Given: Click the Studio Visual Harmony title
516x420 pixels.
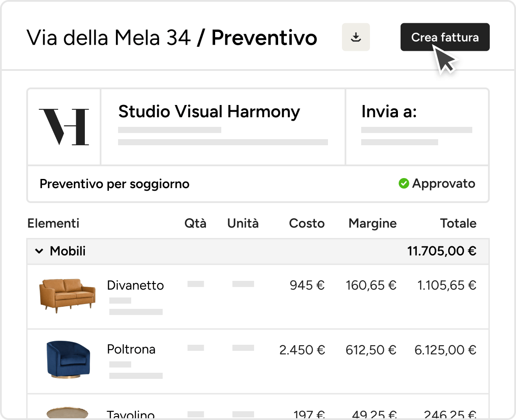Looking at the screenshot, I should tap(209, 112).
